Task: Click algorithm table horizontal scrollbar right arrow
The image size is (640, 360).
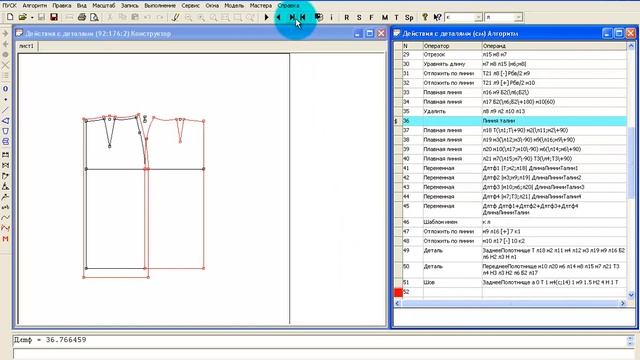Action: pos(623,303)
